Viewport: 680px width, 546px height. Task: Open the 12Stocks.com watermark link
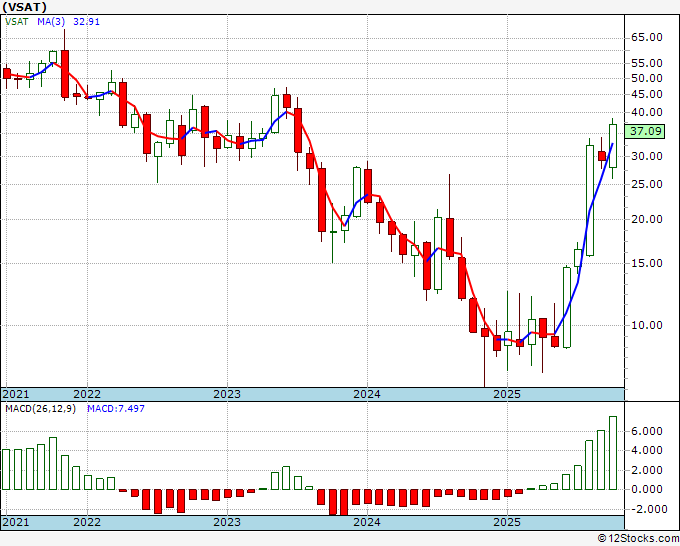coord(638,538)
